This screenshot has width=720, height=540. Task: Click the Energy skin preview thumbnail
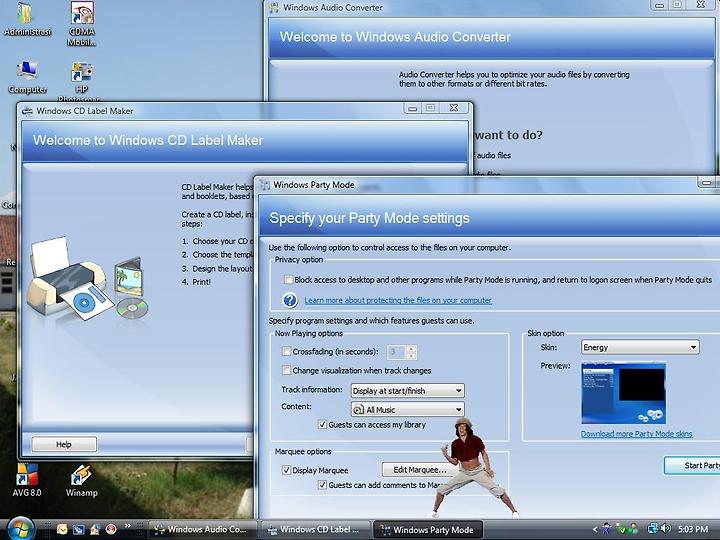[x=623, y=393]
